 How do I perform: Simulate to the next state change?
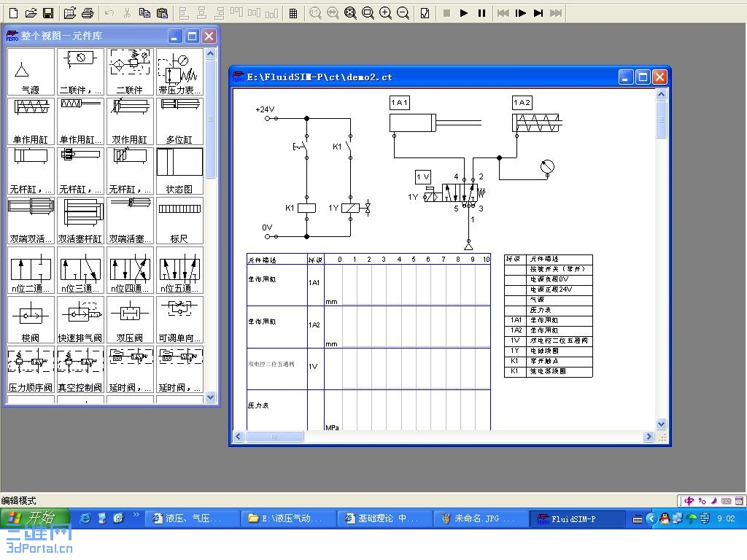538,13
